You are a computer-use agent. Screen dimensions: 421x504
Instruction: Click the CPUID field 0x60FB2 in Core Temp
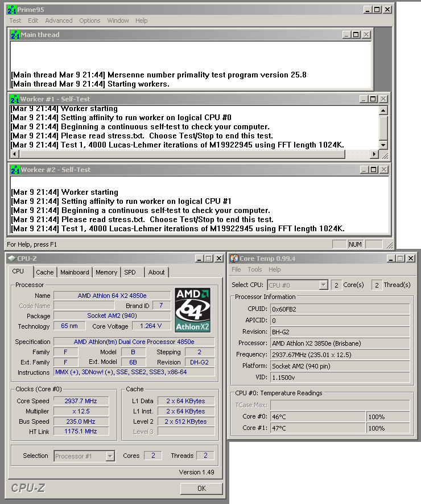tap(340, 309)
